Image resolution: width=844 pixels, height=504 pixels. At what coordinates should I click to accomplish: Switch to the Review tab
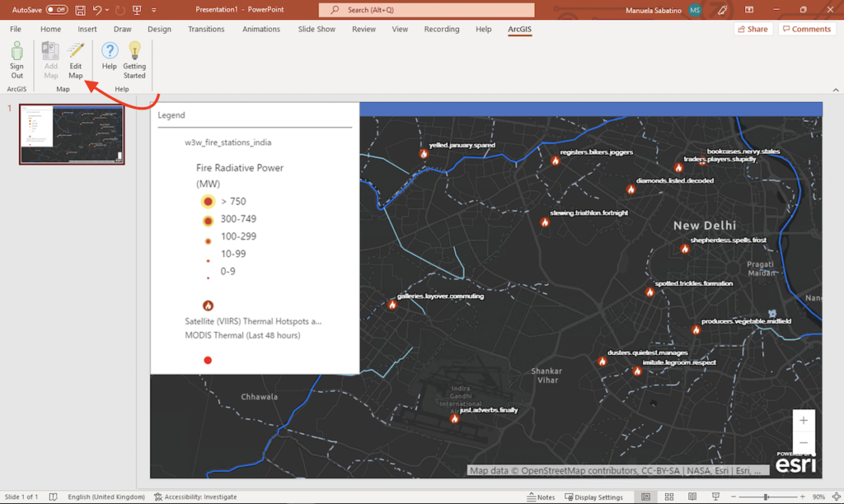coord(364,29)
